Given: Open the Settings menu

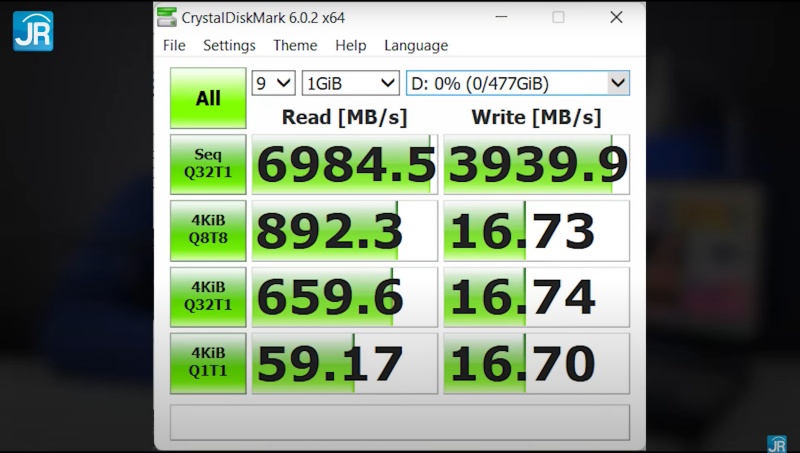Looking at the screenshot, I should tap(229, 45).
